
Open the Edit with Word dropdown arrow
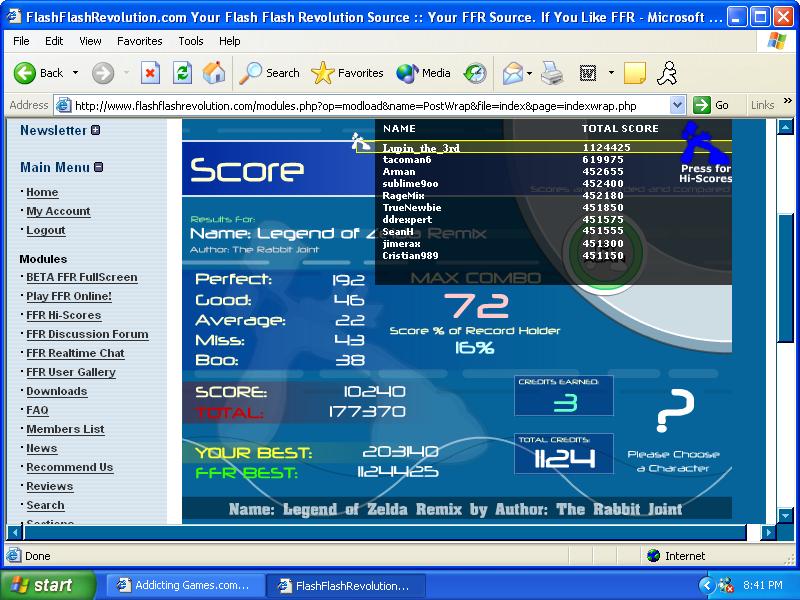tap(611, 72)
